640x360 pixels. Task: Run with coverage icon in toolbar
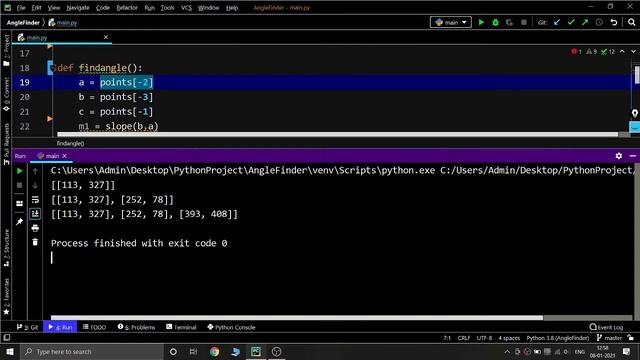click(509, 22)
